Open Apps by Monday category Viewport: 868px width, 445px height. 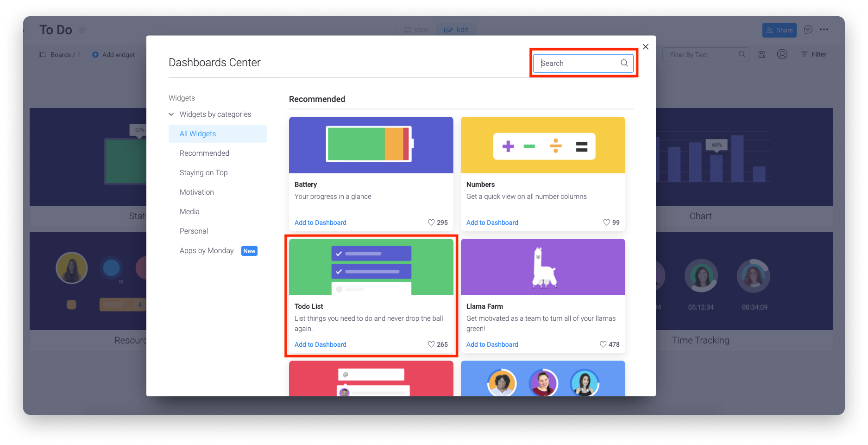click(x=207, y=250)
